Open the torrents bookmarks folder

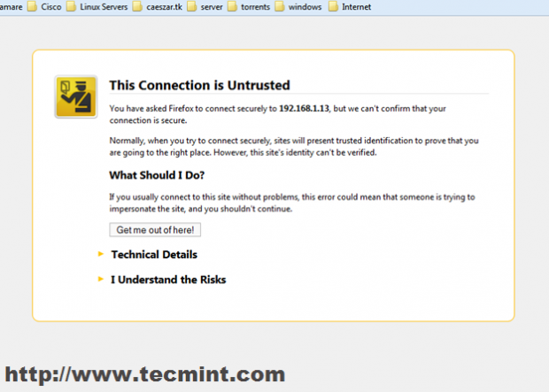tap(249, 7)
